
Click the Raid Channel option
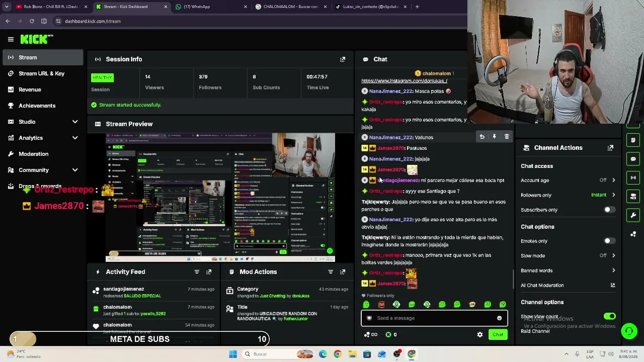click(535, 331)
